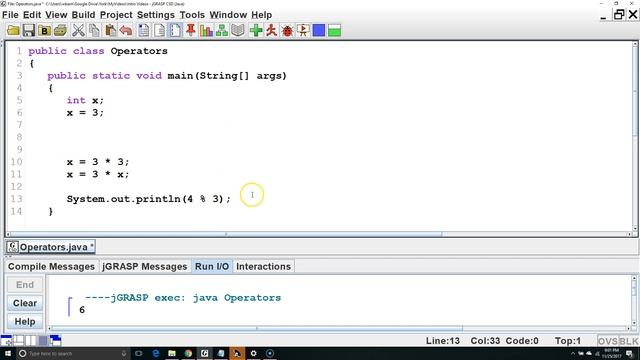Click the vertical split layout icon at bottom
The image size is (640, 360).
pos(31,340)
